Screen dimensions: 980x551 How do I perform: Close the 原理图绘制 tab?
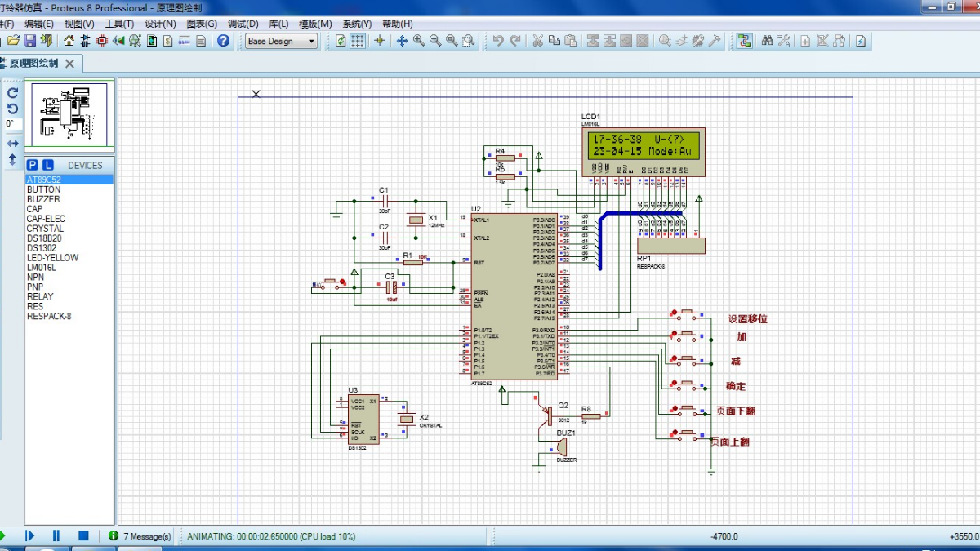[x=69, y=64]
